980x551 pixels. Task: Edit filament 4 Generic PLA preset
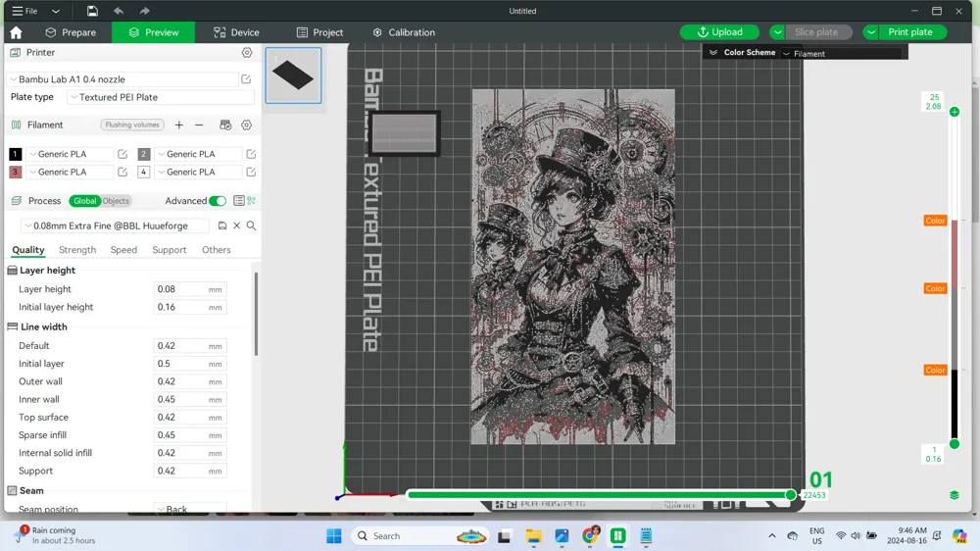pos(251,172)
